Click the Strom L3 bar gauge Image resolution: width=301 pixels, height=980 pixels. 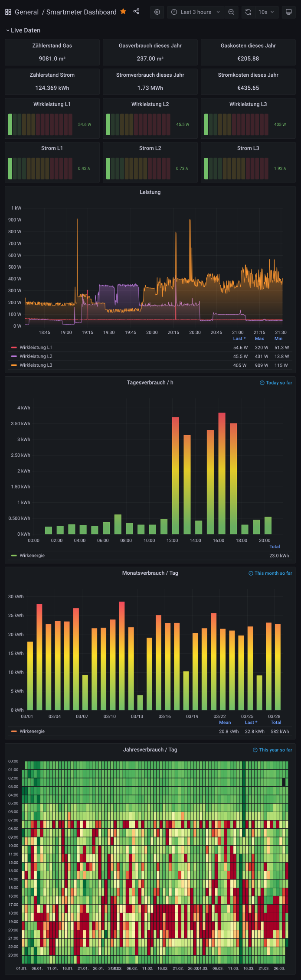point(236,168)
